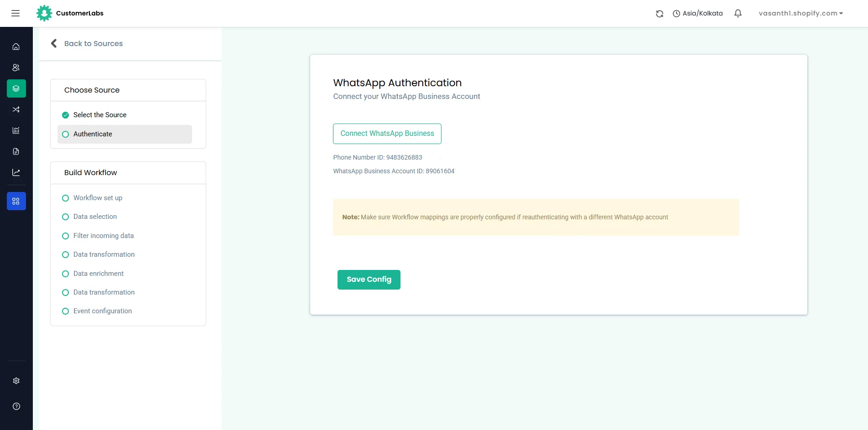Open the shuffle icon in sidebar

point(16,109)
